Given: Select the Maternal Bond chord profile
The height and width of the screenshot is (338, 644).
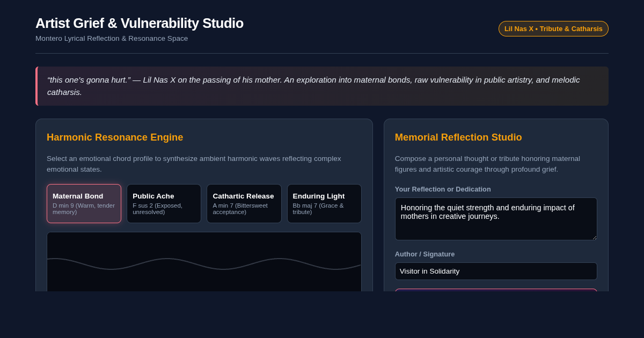Looking at the screenshot, I should 84,203.
